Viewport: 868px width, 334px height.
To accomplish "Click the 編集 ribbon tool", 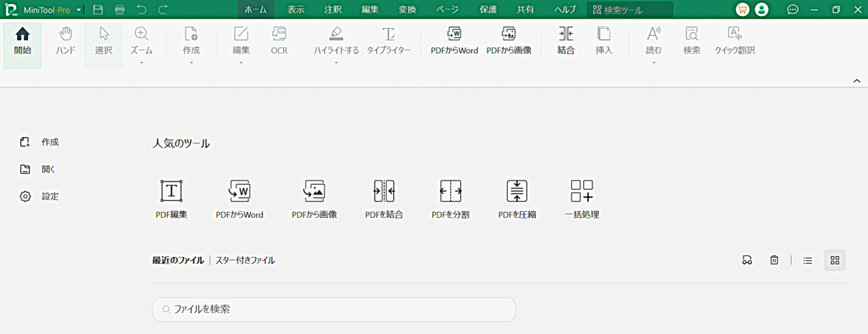I will (241, 42).
